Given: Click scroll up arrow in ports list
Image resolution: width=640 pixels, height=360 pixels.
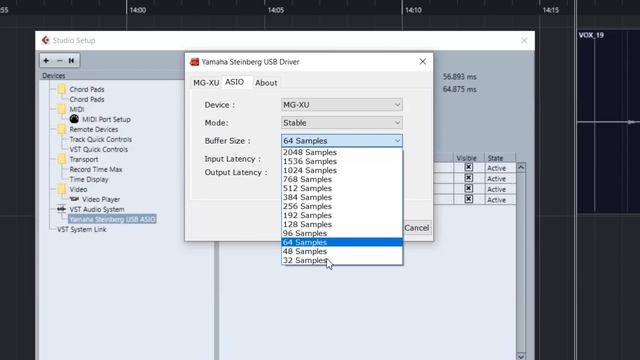Looking at the screenshot, I should point(521,167).
